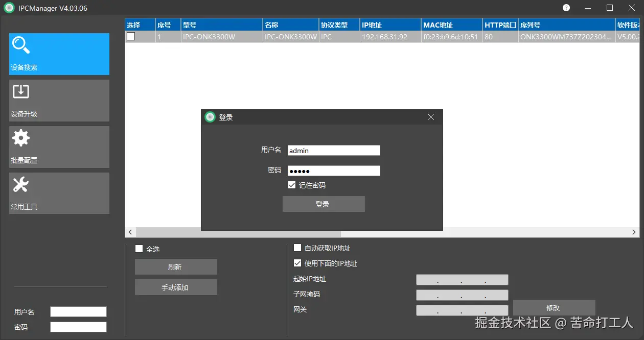Click the help question mark icon in title bar
644x340 pixels.
click(x=566, y=8)
